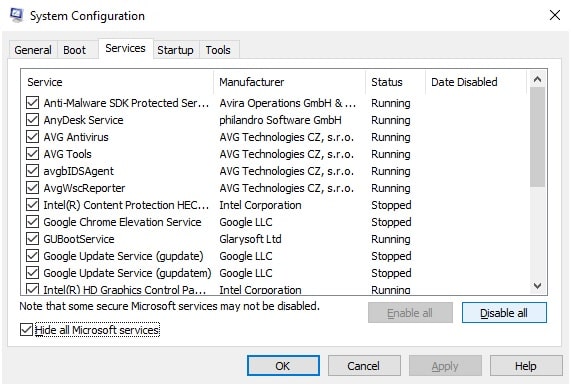Toggle the GUBootService checkbox
The width and height of the screenshot is (571, 386).
click(32, 239)
